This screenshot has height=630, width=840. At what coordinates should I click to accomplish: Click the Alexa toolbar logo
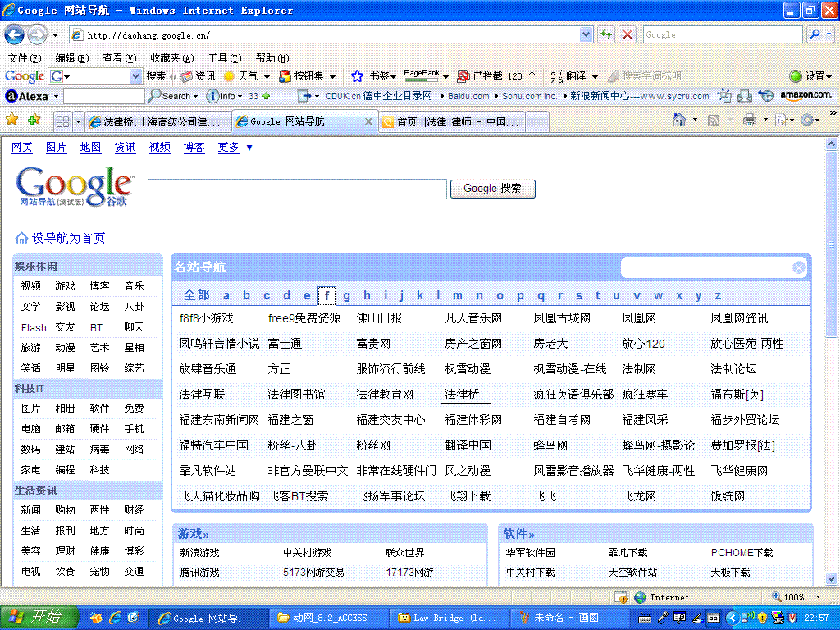click(26, 97)
